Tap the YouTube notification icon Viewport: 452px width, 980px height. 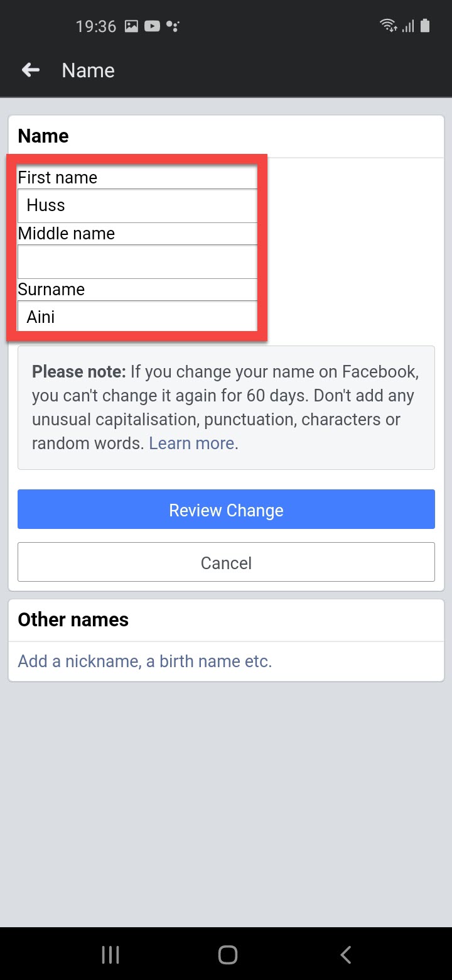(x=151, y=26)
